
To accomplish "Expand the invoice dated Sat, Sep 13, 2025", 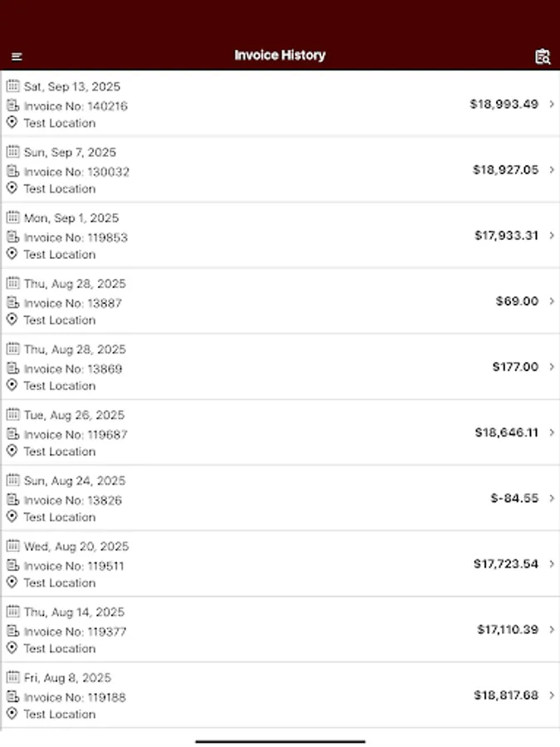I will tap(553, 104).
